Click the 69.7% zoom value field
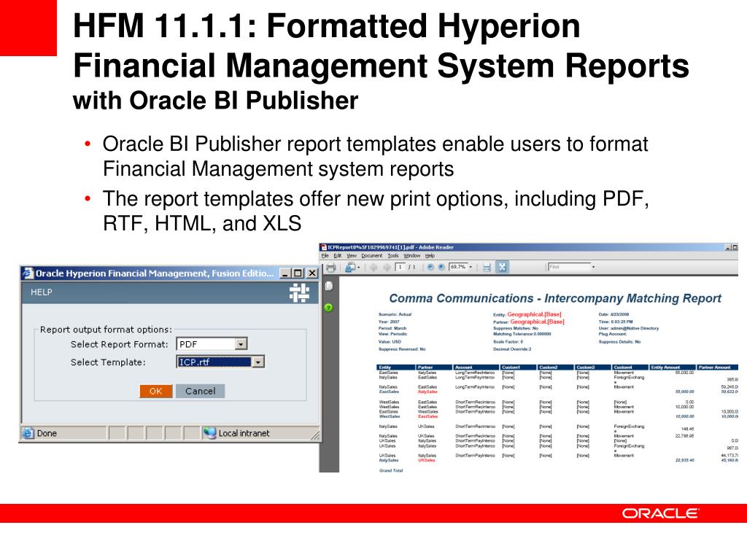 458,267
